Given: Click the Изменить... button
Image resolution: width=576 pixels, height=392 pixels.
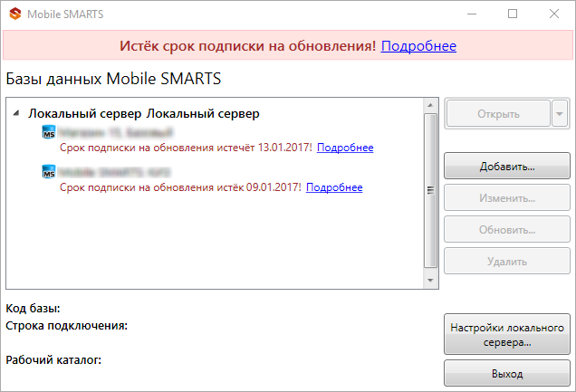Looking at the screenshot, I should [x=507, y=198].
